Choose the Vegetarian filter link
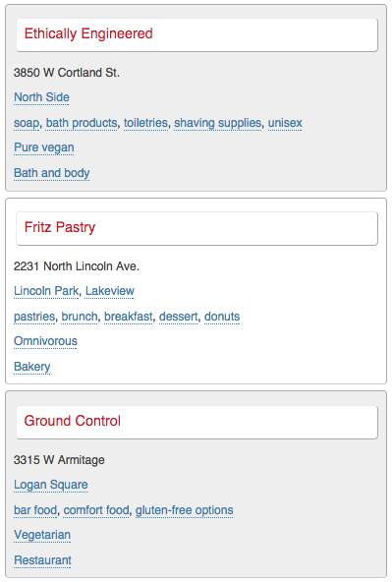 point(42,535)
